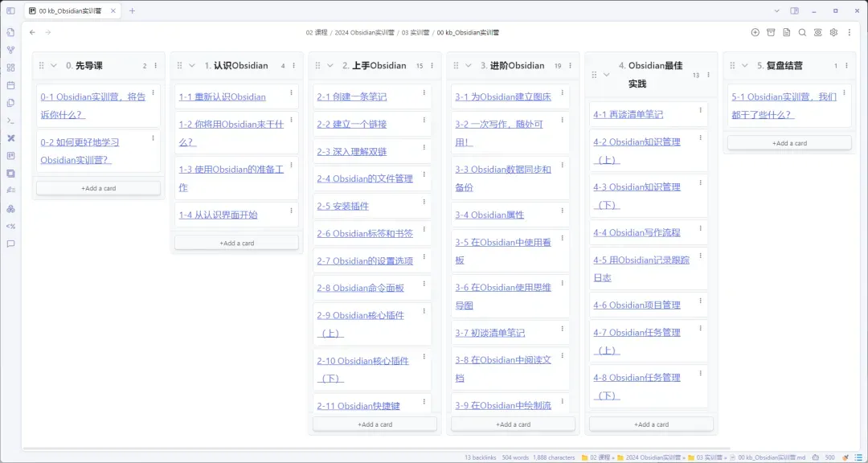Collapse the 5. 复盘结营 list

click(x=744, y=65)
